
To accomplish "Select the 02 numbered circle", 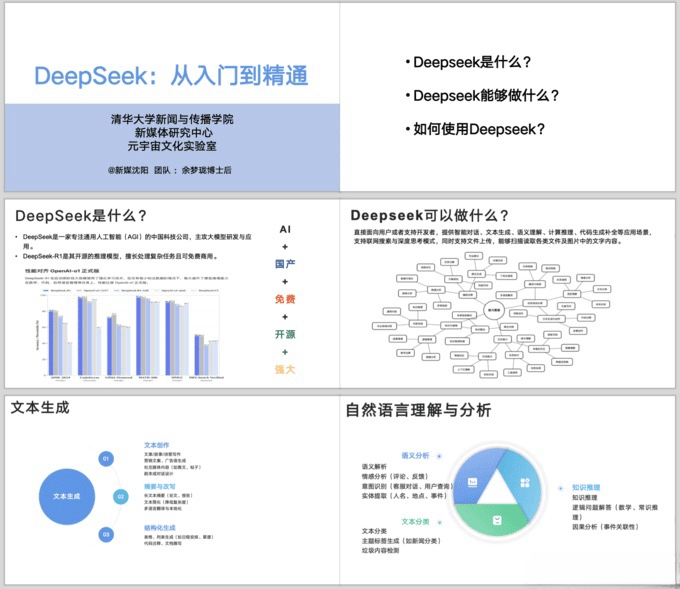I will click(121, 497).
